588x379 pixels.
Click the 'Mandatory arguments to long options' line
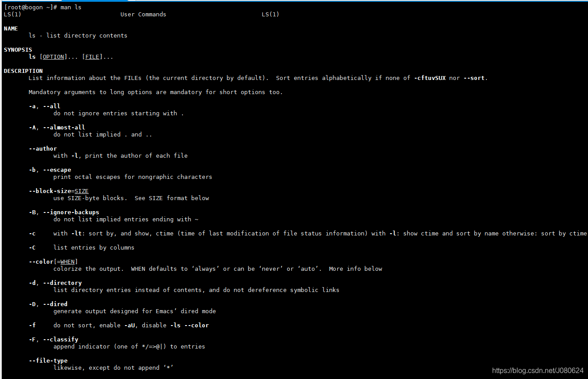156,92
